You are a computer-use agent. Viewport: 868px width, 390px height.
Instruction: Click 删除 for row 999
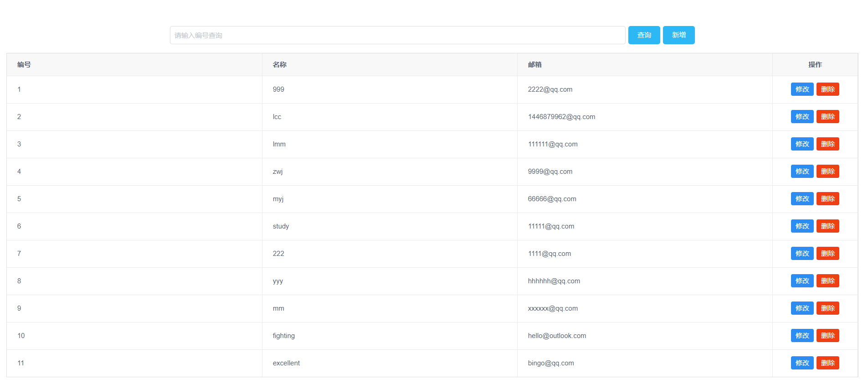[827, 89]
